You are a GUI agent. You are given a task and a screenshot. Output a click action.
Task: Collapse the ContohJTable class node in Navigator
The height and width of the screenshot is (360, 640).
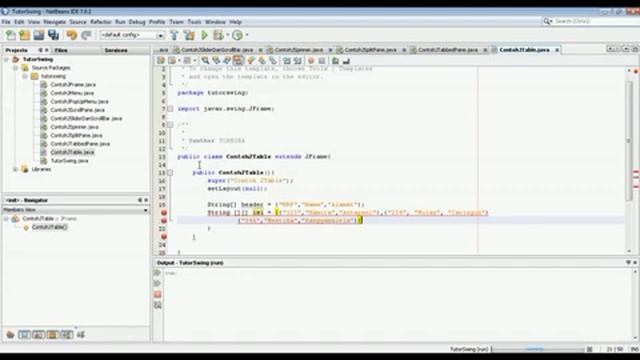click(x=7, y=219)
